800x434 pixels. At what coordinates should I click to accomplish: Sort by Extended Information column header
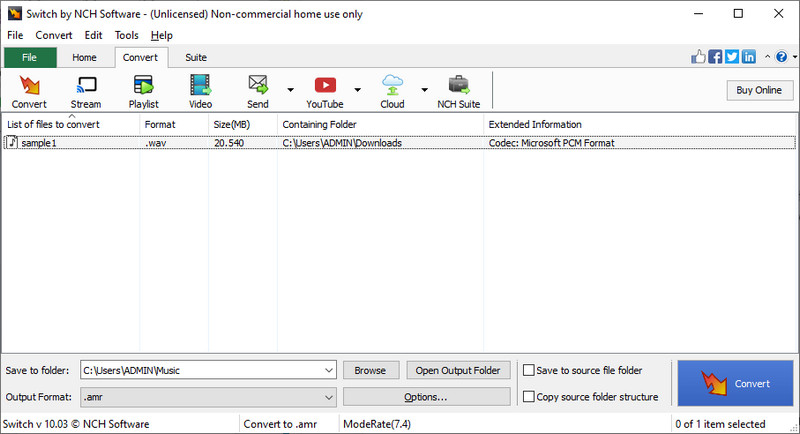click(x=640, y=124)
